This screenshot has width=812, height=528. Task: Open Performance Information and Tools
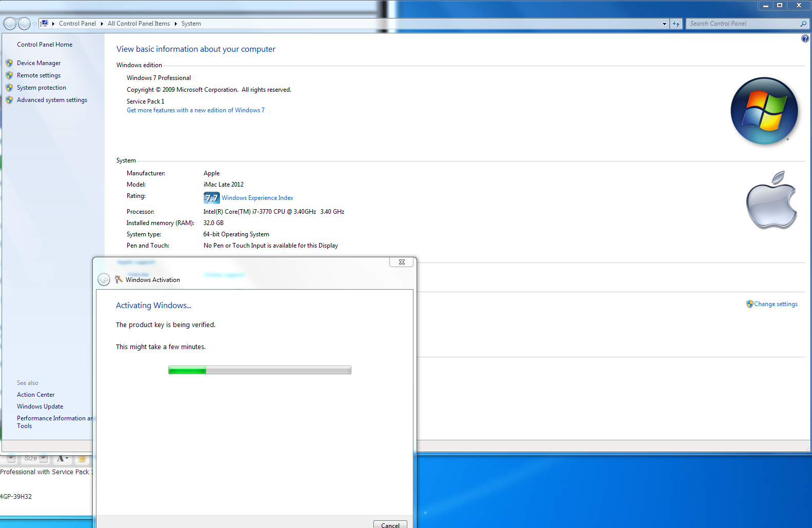pyautogui.click(x=54, y=422)
